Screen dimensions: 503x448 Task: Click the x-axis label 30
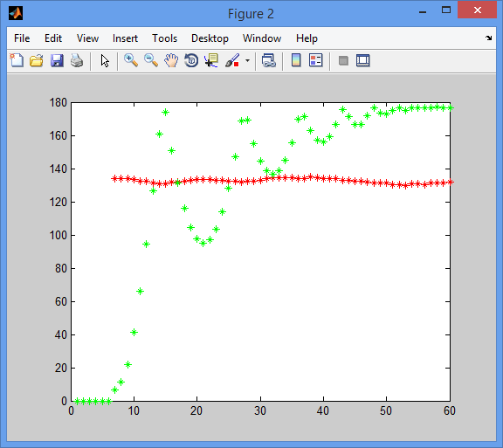point(260,410)
